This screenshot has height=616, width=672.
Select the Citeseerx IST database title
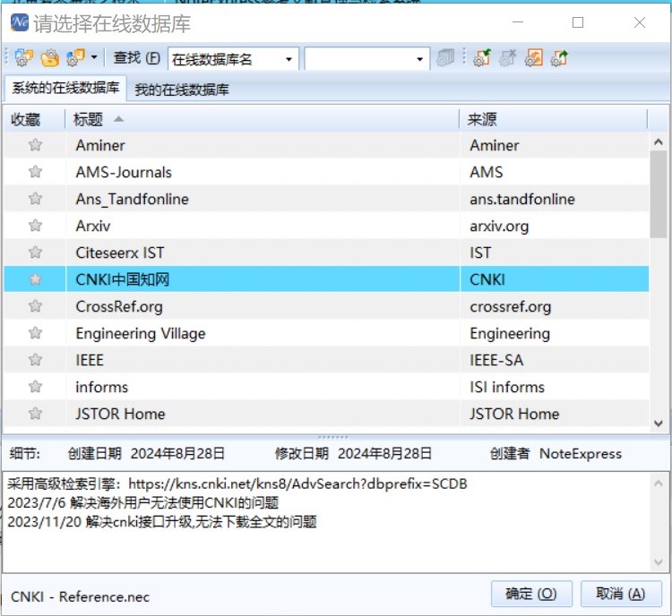(x=120, y=252)
